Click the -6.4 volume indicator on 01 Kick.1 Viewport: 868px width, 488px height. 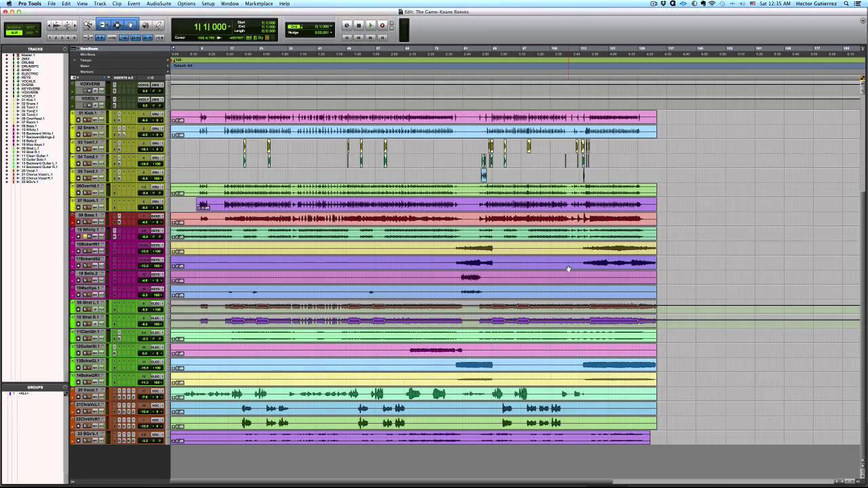(144, 120)
